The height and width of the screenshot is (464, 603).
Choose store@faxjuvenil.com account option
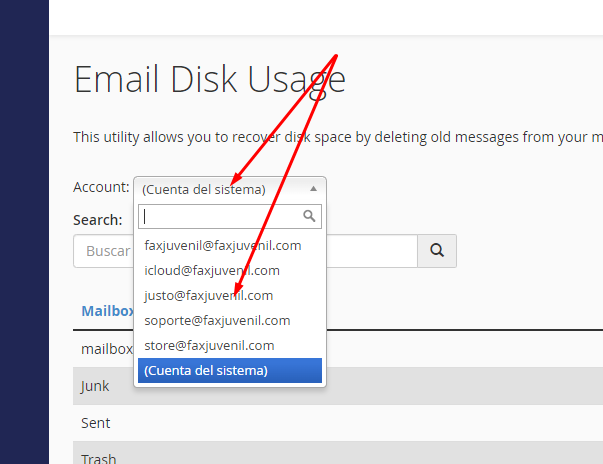coord(209,345)
